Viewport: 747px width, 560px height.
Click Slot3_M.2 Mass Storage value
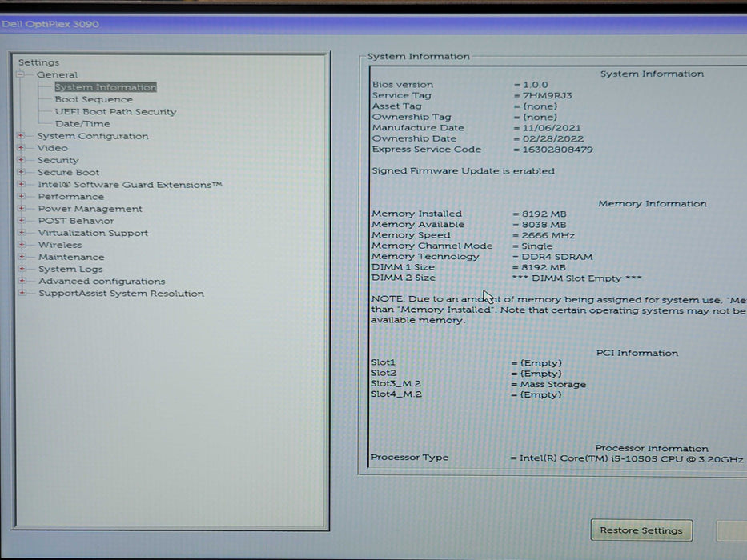click(552, 384)
